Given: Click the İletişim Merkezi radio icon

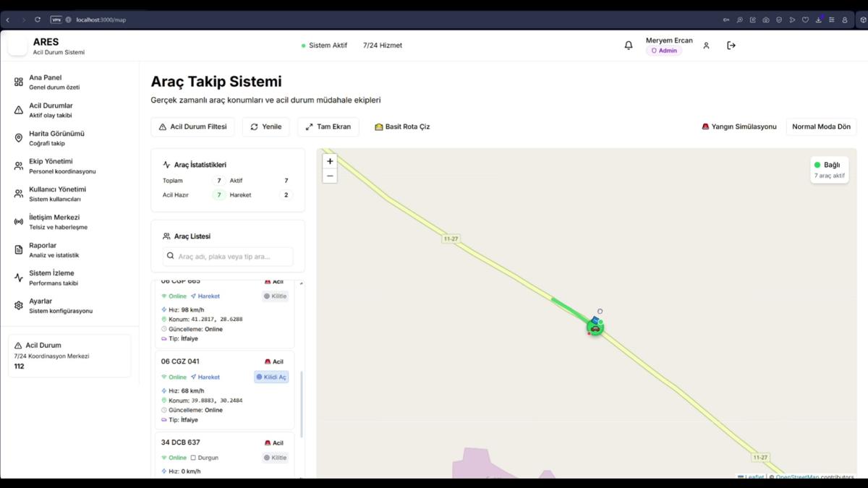Looking at the screenshot, I should click(x=19, y=221).
